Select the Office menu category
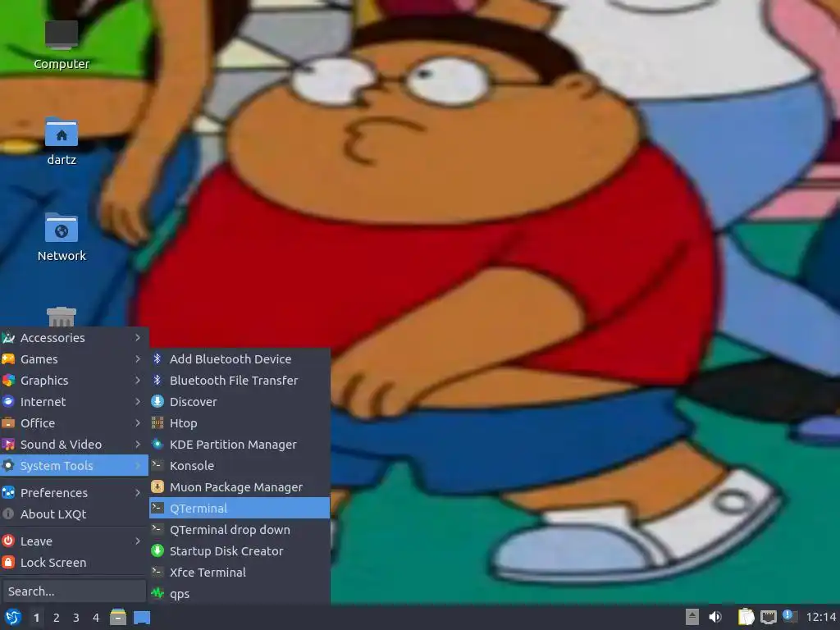This screenshot has width=840, height=630. tap(74, 423)
